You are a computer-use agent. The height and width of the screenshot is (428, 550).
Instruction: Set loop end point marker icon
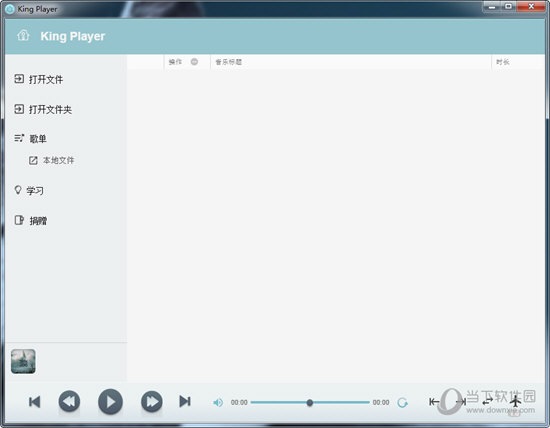point(461,402)
